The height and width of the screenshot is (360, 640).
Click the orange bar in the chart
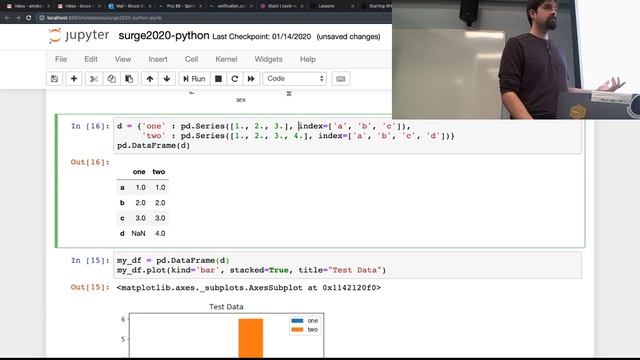[x=251, y=338]
